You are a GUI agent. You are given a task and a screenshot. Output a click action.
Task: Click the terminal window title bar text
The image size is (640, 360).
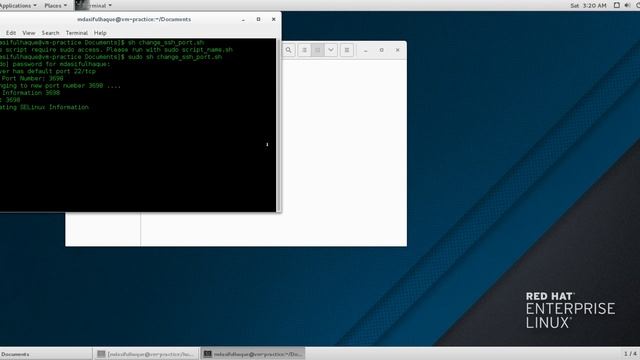click(x=134, y=19)
